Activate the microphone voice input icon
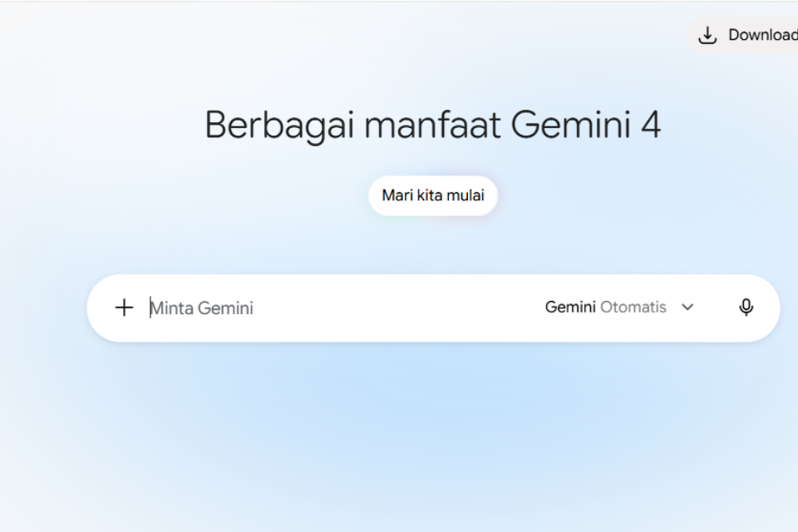Viewport: 798px width, 532px height. [x=746, y=308]
